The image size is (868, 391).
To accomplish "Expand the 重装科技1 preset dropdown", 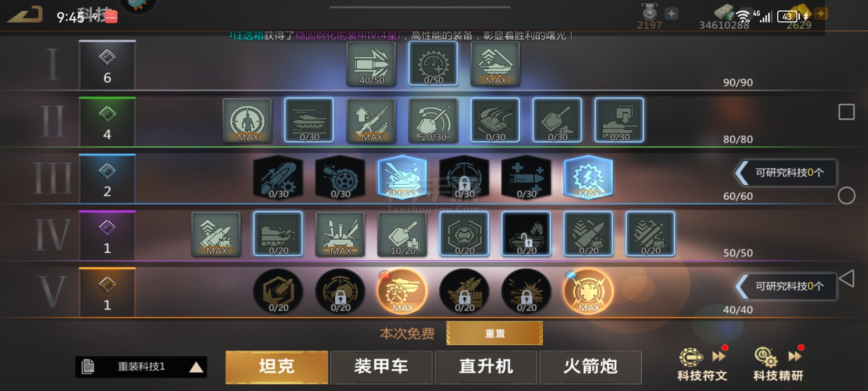I will [x=141, y=367].
